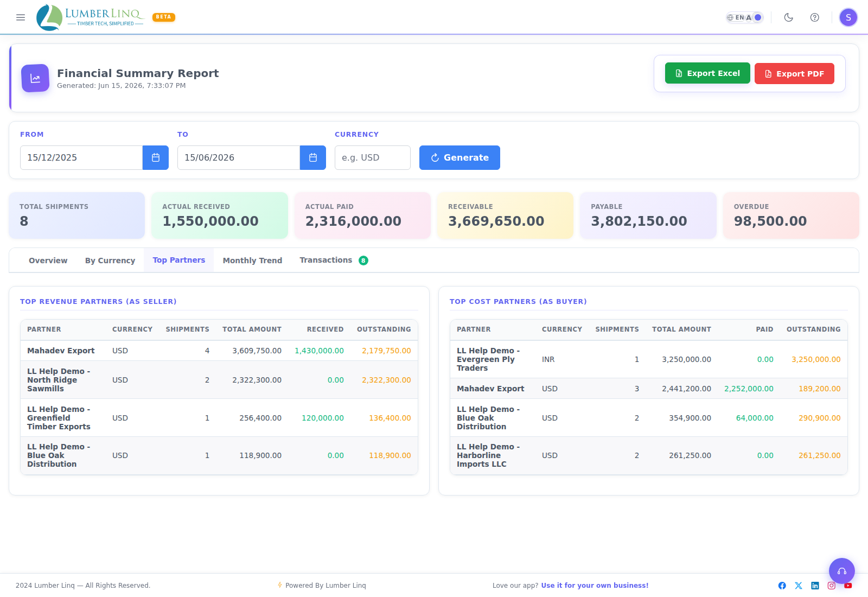This screenshot has height=597, width=868.
Task: Toggle the EN language switch
Action: coord(745,17)
